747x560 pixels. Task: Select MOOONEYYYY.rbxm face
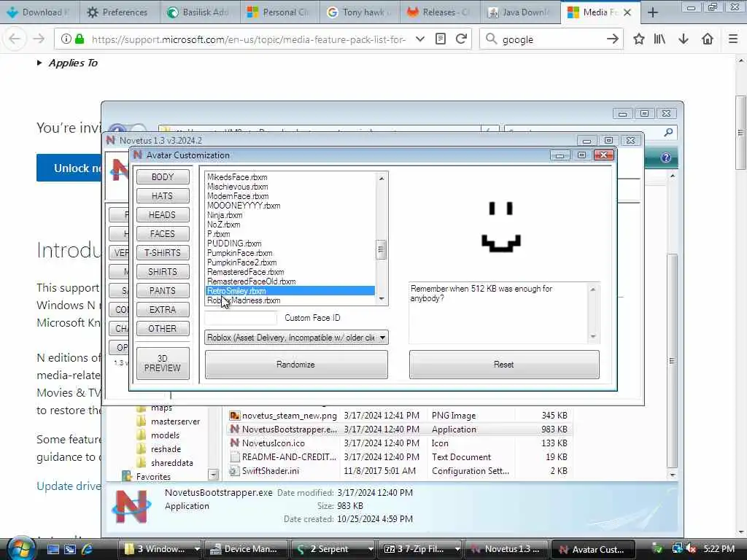click(244, 206)
